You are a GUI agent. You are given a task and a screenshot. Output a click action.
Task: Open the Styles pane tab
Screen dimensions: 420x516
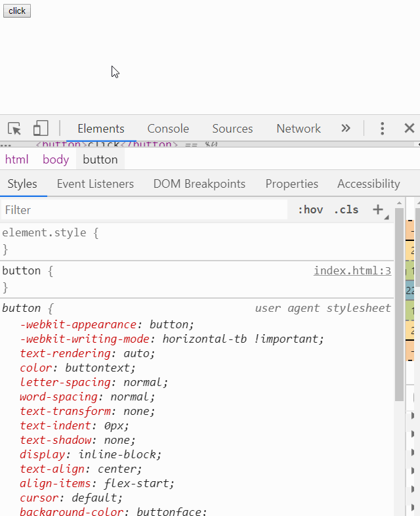(22, 184)
